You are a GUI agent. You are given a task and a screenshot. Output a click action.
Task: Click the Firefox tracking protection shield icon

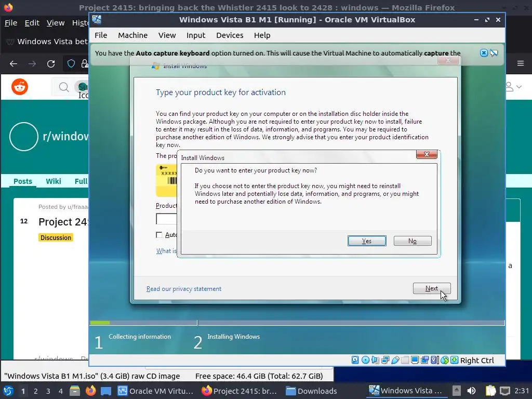pos(71,63)
